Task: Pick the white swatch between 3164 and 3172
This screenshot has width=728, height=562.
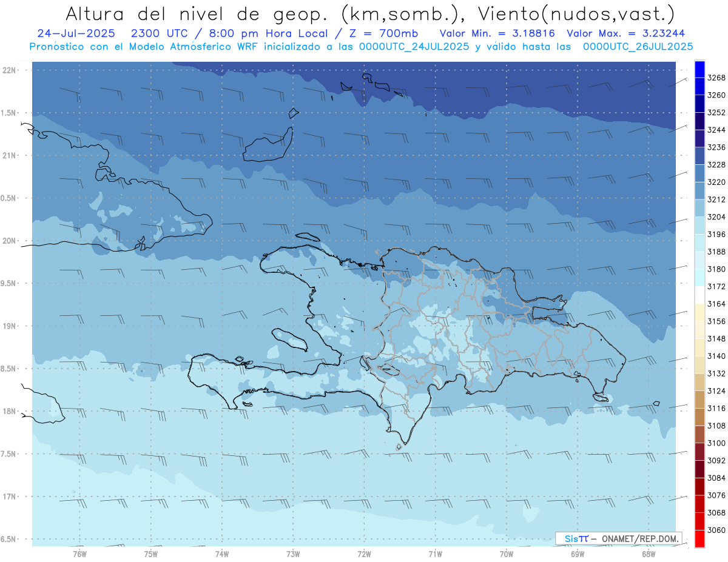Action: [699, 295]
